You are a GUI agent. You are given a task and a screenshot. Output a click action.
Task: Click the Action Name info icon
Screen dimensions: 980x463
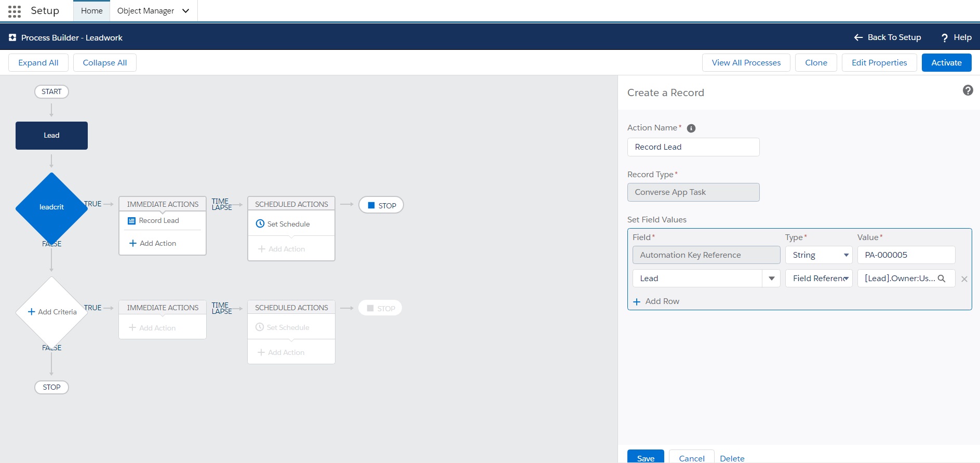[x=691, y=128]
